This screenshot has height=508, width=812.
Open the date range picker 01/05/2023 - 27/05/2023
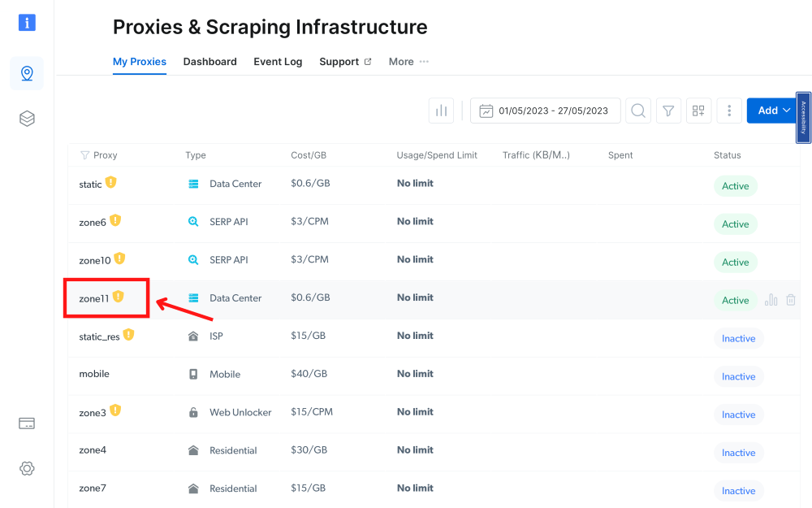(x=545, y=111)
